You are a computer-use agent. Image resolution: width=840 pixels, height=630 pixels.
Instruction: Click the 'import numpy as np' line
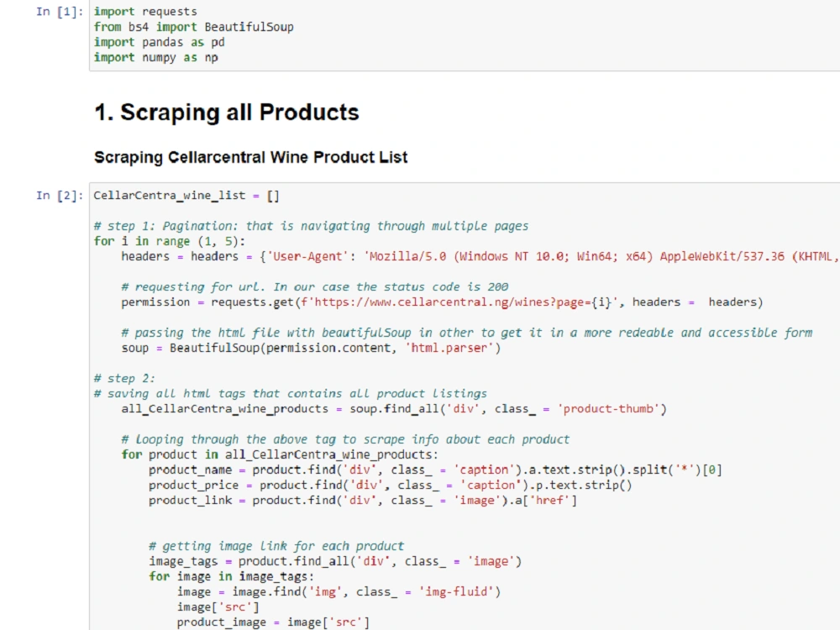pyautogui.click(x=156, y=57)
